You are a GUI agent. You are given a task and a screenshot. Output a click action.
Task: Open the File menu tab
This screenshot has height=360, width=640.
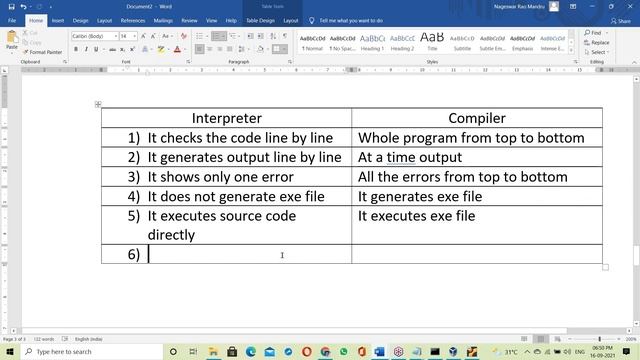point(12,20)
